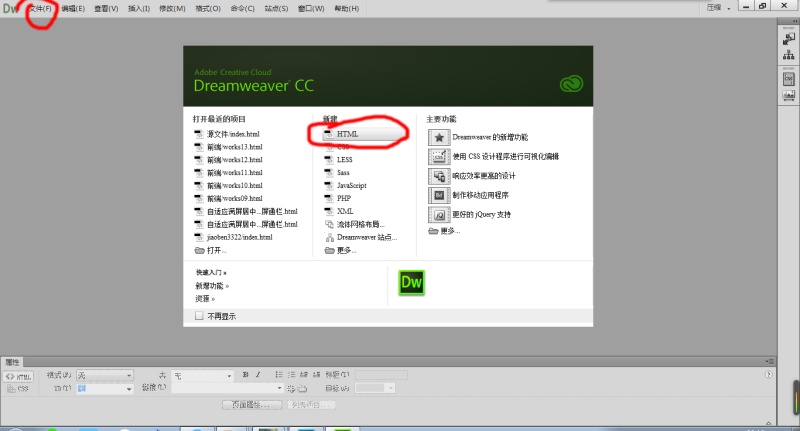
Task: Click the jQ jQuery support feature icon
Action: tap(439, 215)
